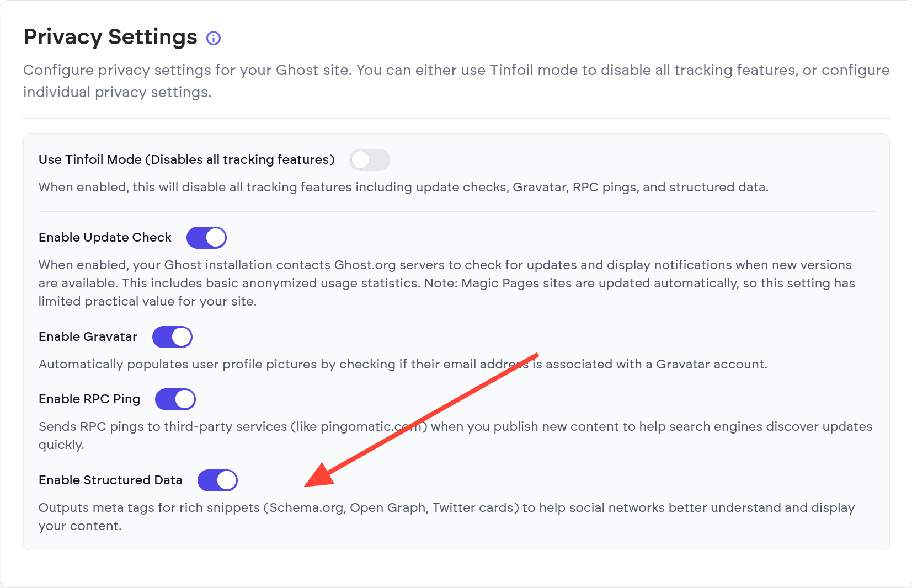The height and width of the screenshot is (588, 912).
Task: Switch off the Enable RPC Ping toggle
Action: pyautogui.click(x=175, y=399)
